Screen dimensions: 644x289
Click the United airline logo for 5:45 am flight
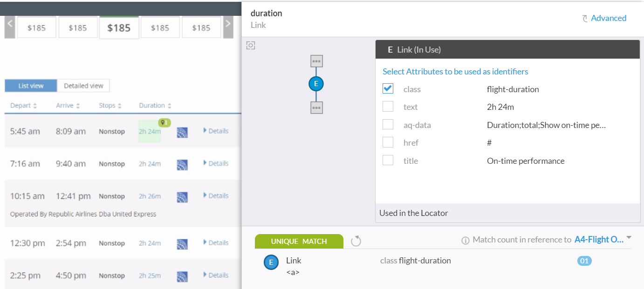pos(182,133)
